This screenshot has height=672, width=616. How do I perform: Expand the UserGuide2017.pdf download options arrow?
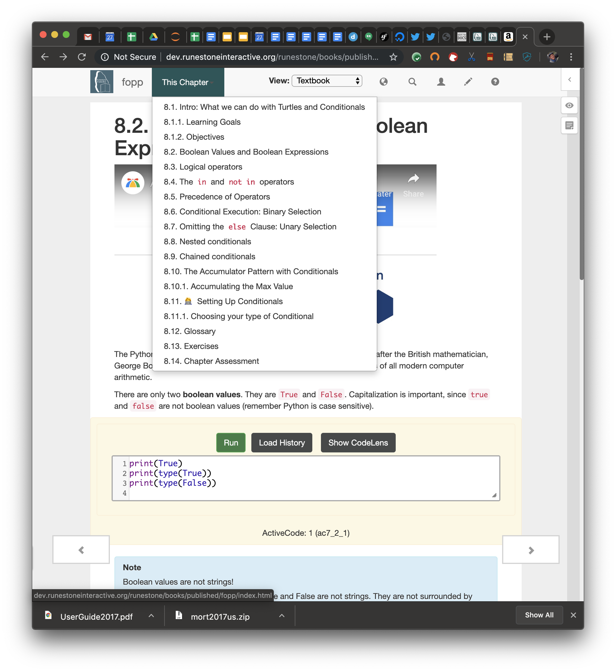pos(151,616)
